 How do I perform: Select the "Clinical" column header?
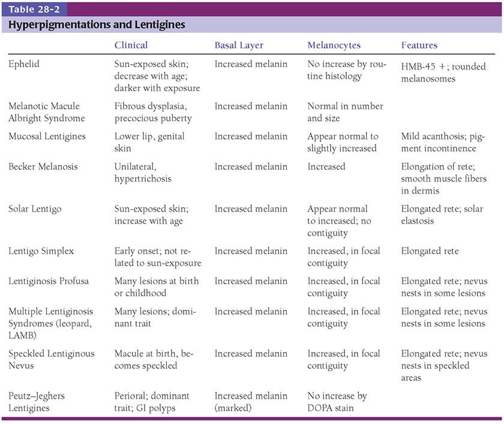(x=131, y=45)
